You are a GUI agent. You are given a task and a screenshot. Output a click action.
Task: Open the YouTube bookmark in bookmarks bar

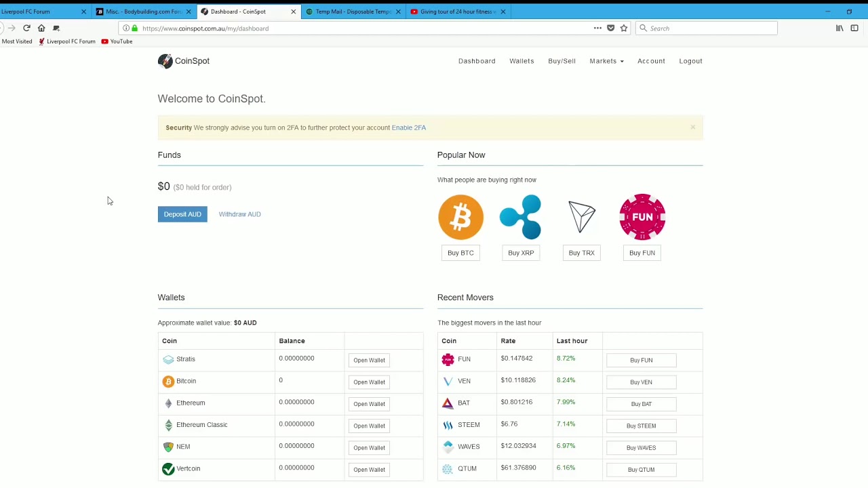[117, 41]
